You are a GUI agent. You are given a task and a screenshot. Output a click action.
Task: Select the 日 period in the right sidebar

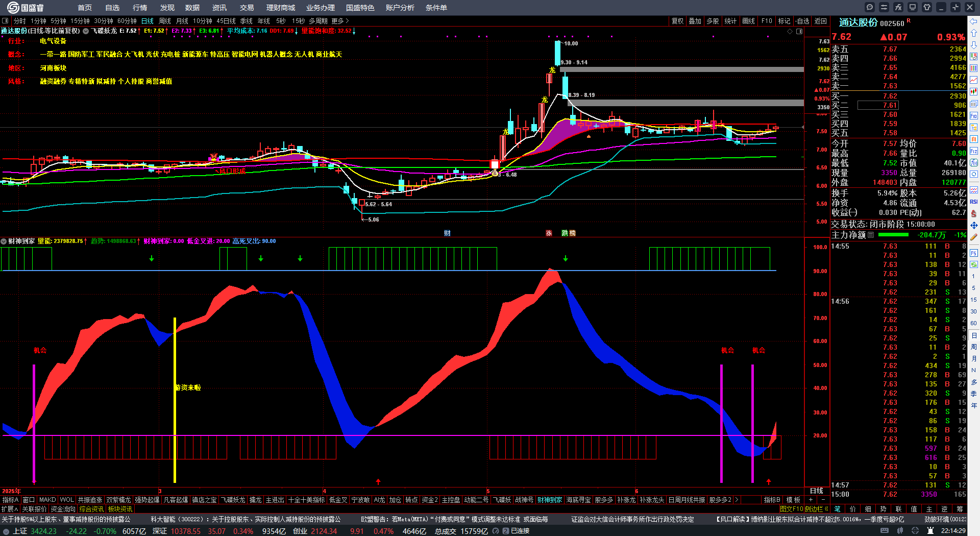974,335
